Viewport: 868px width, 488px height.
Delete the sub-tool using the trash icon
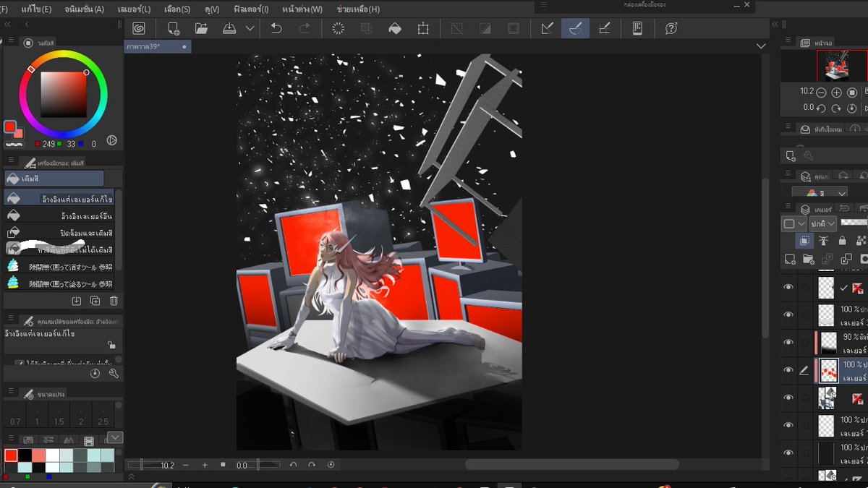pos(114,301)
